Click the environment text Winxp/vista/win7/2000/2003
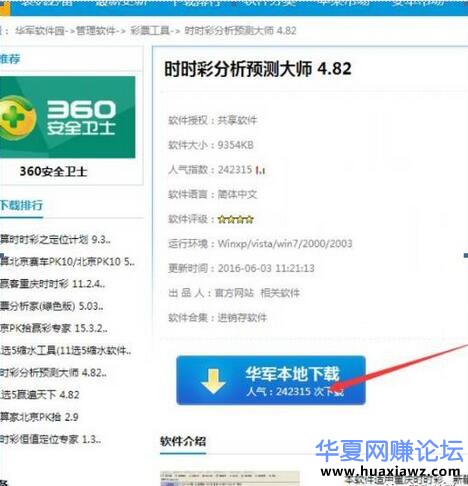468x486 pixels. pyautogui.click(x=285, y=244)
